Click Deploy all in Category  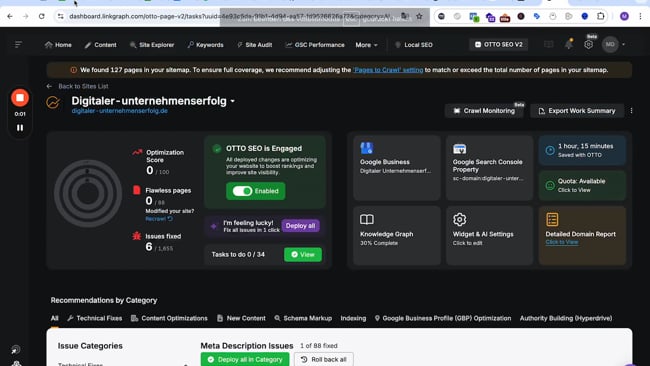click(245, 359)
